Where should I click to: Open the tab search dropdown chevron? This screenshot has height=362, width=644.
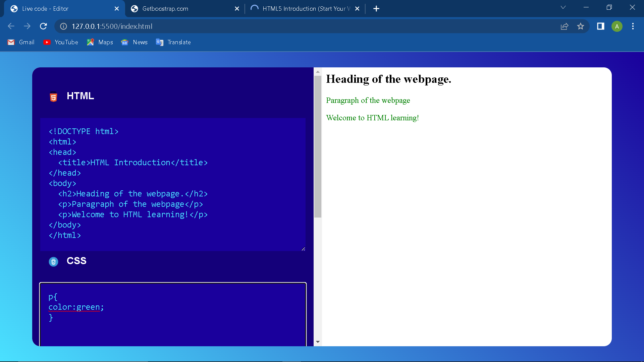click(x=563, y=7)
